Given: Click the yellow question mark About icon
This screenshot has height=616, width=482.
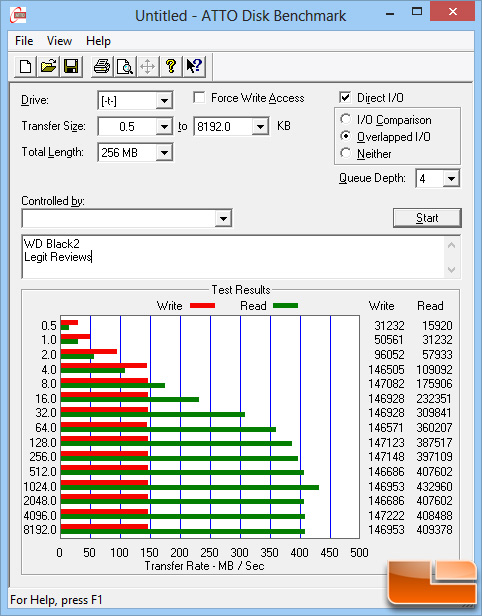Looking at the screenshot, I should [170, 66].
